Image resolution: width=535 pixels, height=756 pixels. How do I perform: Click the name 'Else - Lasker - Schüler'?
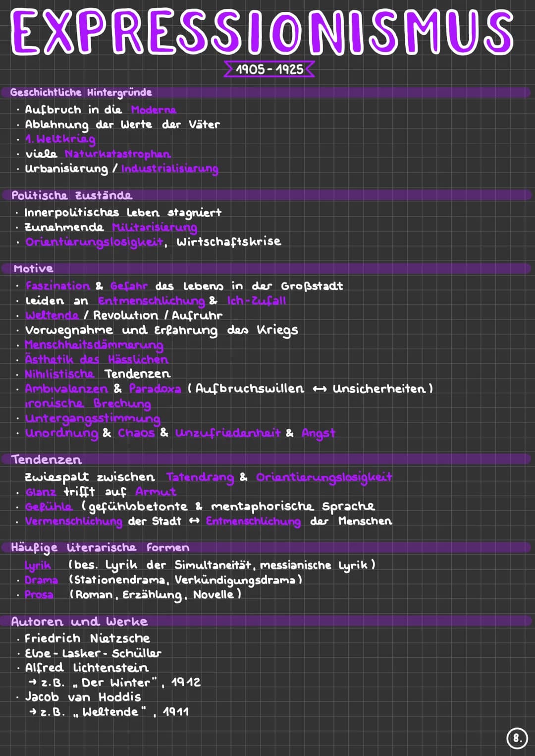[x=93, y=653]
